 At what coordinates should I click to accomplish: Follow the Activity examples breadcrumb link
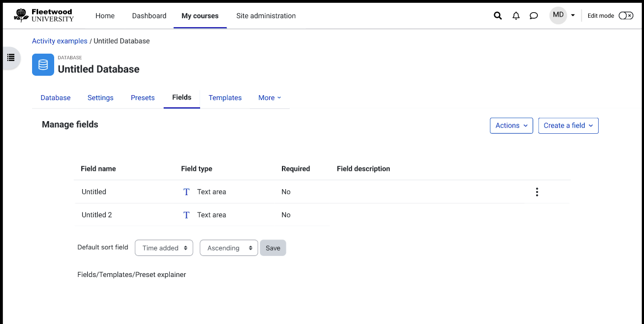pyautogui.click(x=60, y=41)
